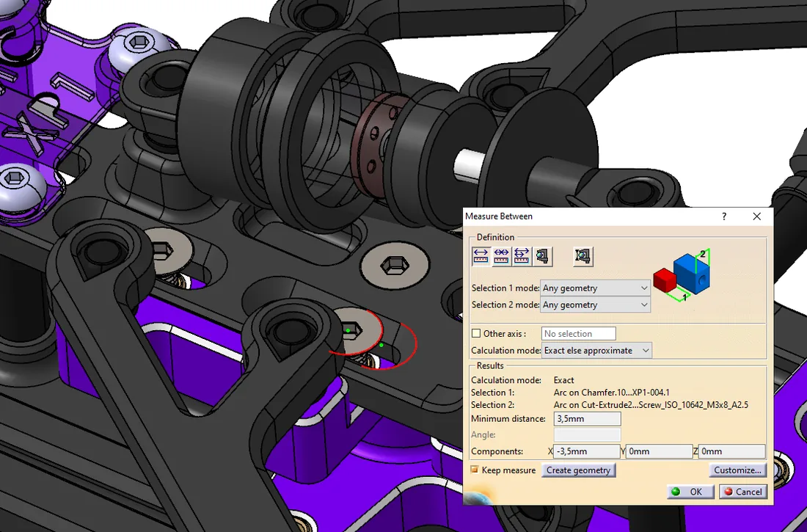Select the Measure Between mode icon

click(481, 256)
